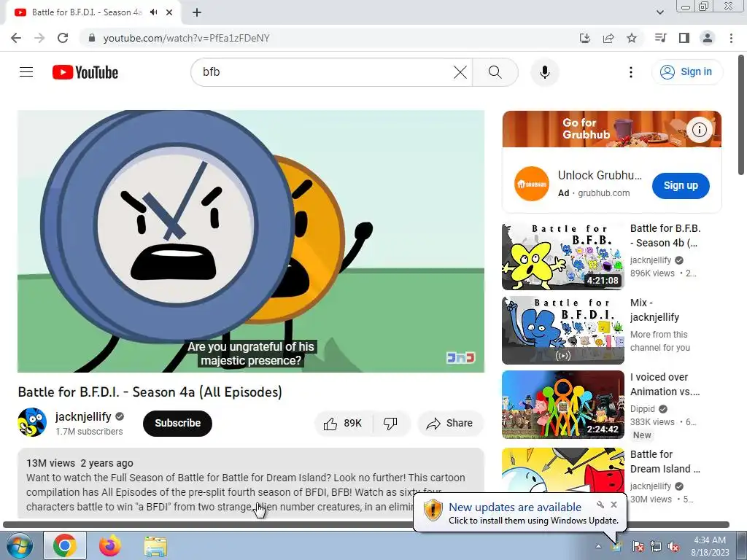Expand the video description box
Screen dimensions: 747x560
tap(251, 483)
